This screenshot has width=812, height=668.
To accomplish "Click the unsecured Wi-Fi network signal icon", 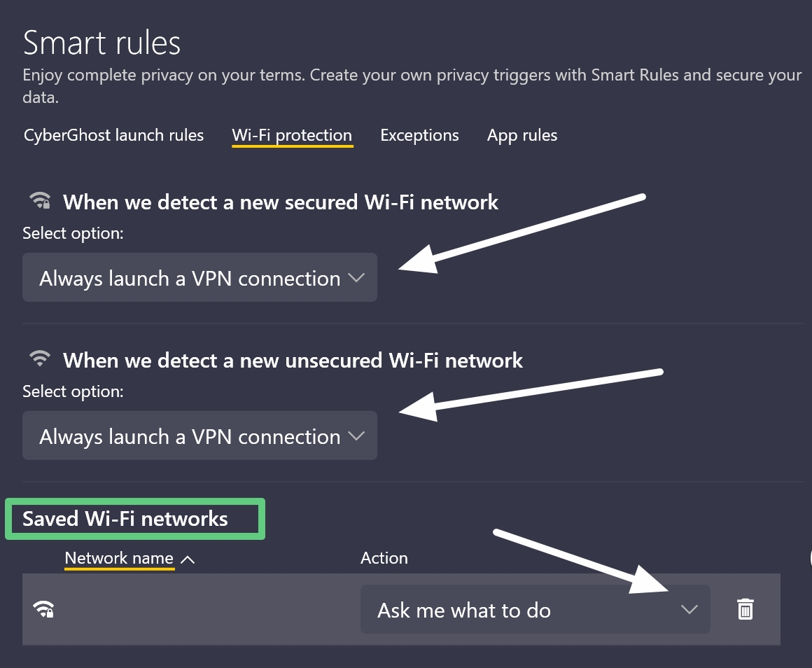I will tap(40, 358).
